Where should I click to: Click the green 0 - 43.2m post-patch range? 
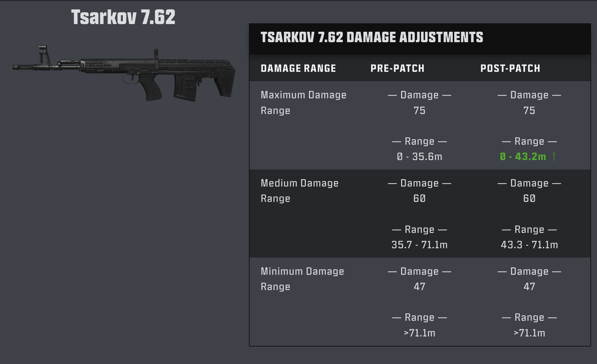pyautogui.click(x=523, y=157)
